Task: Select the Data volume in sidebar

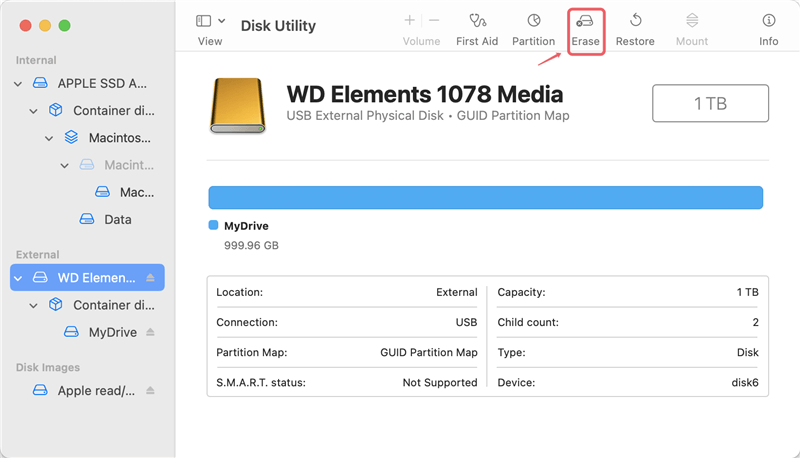Action: coord(117,219)
